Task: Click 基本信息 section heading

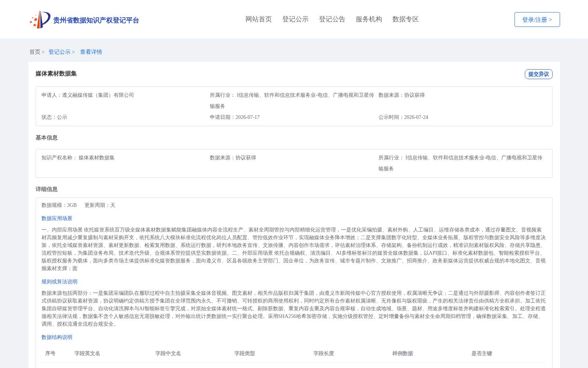Action: [47, 138]
